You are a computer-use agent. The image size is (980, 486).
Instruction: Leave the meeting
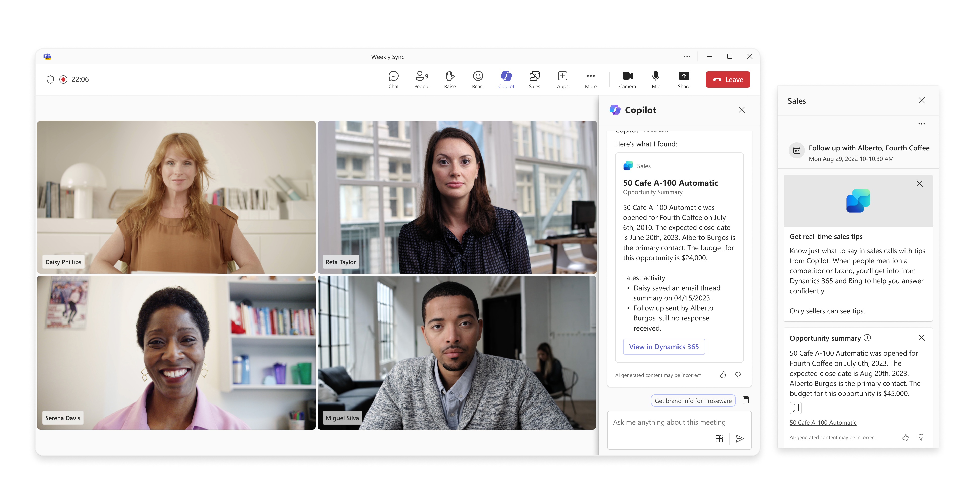click(x=728, y=79)
